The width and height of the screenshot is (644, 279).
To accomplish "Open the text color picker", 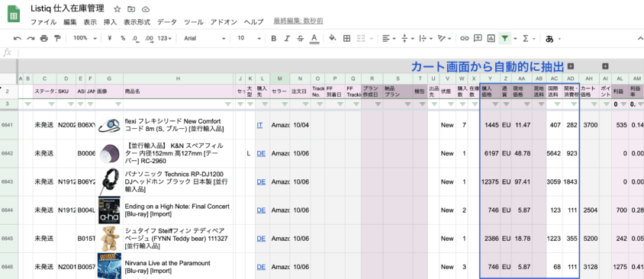I will point(314,38).
